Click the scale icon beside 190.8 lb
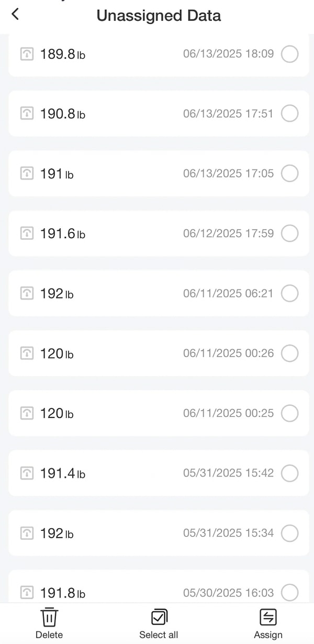Image resolution: width=314 pixels, height=644 pixels. pos(27,114)
